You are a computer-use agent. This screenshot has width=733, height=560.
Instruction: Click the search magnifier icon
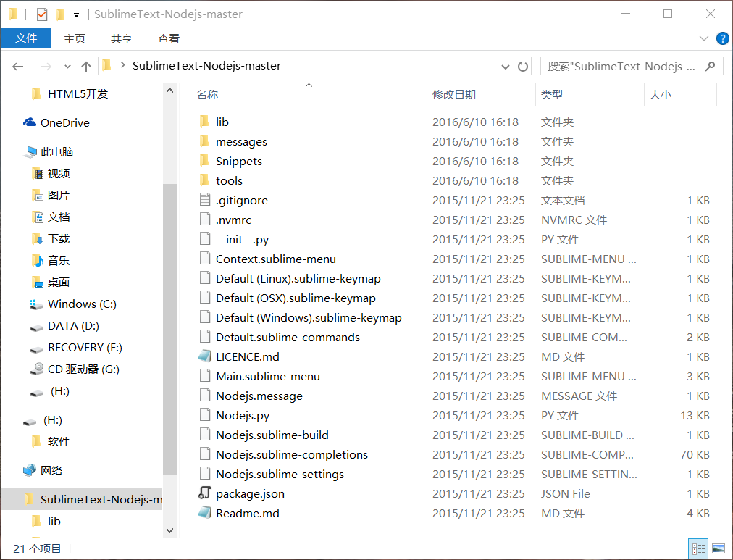coord(710,67)
